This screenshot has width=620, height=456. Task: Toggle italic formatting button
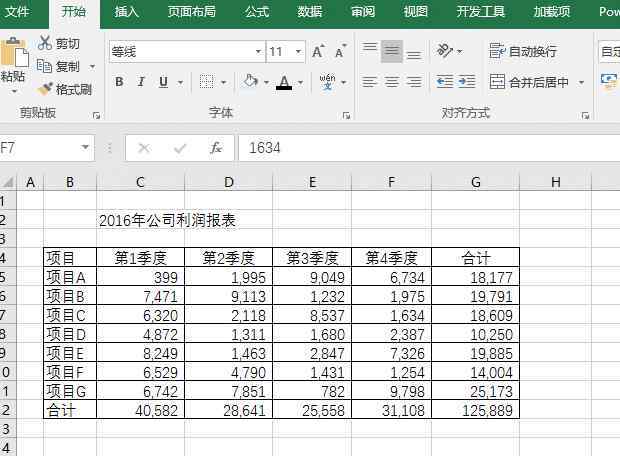(x=140, y=83)
